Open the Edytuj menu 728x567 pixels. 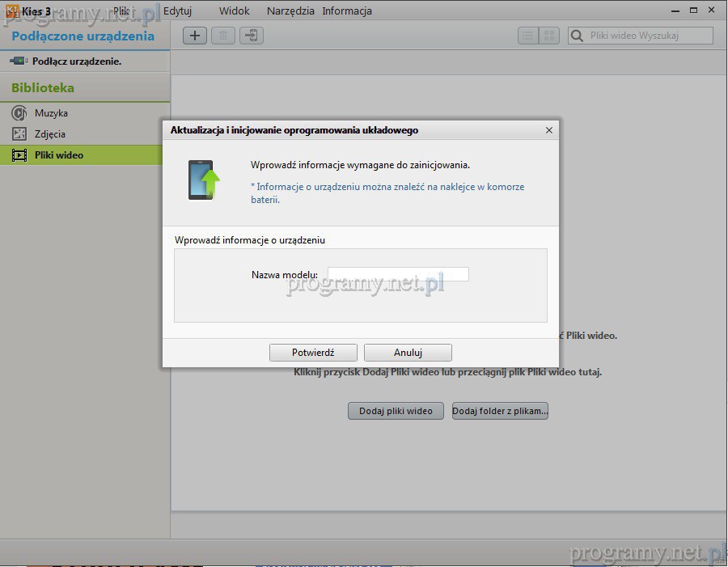click(x=177, y=11)
